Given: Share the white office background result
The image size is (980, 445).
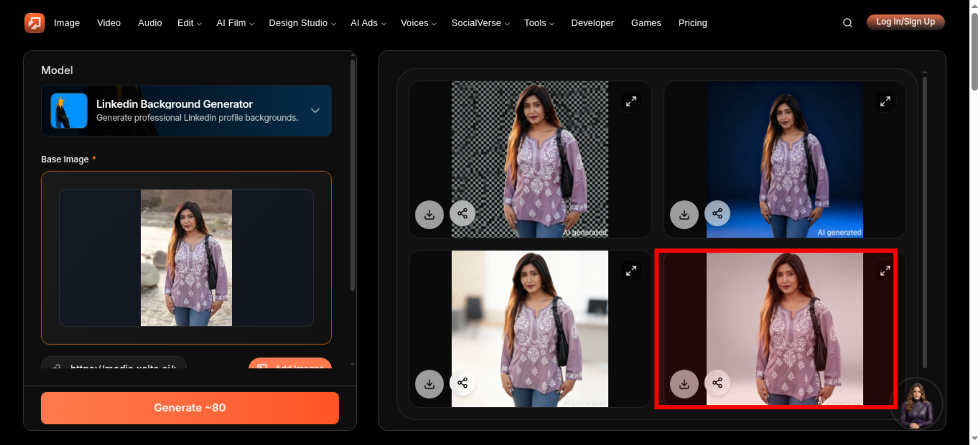Looking at the screenshot, I should 463,383.
